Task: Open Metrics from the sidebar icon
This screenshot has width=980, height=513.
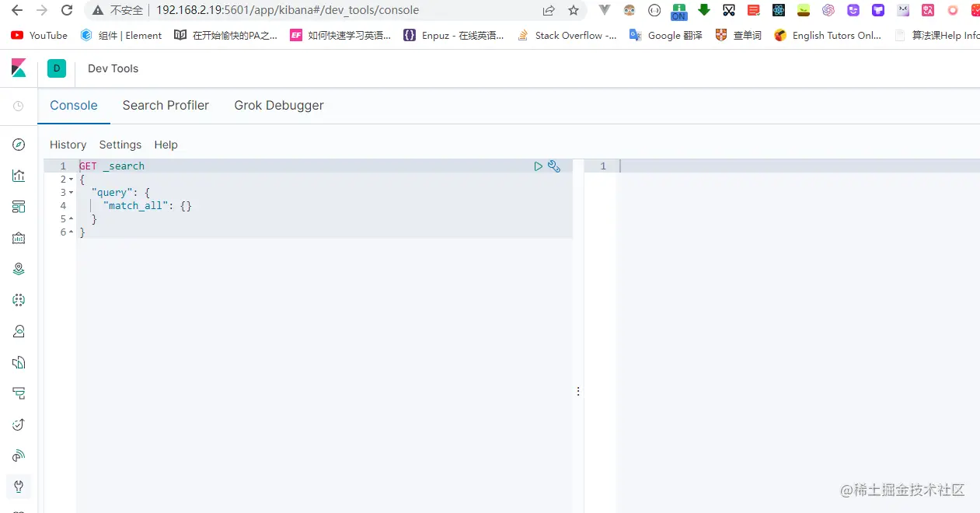Action: point(19,331)
